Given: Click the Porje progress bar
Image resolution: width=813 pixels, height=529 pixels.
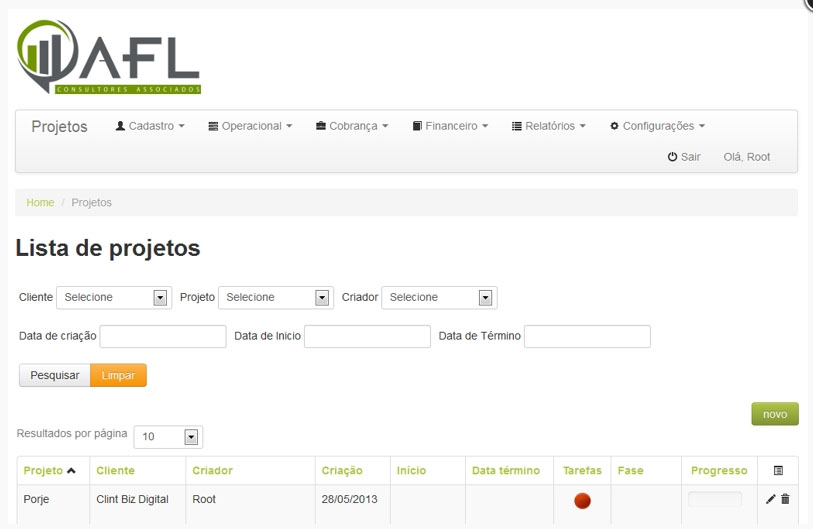Looking at the screenshot, I should coord(715,499).
